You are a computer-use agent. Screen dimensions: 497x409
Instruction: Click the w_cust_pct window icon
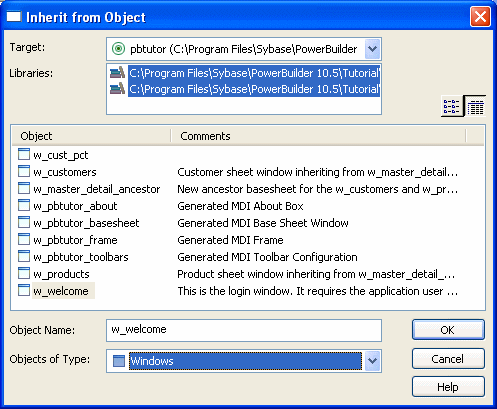click(x=24, y=154)
